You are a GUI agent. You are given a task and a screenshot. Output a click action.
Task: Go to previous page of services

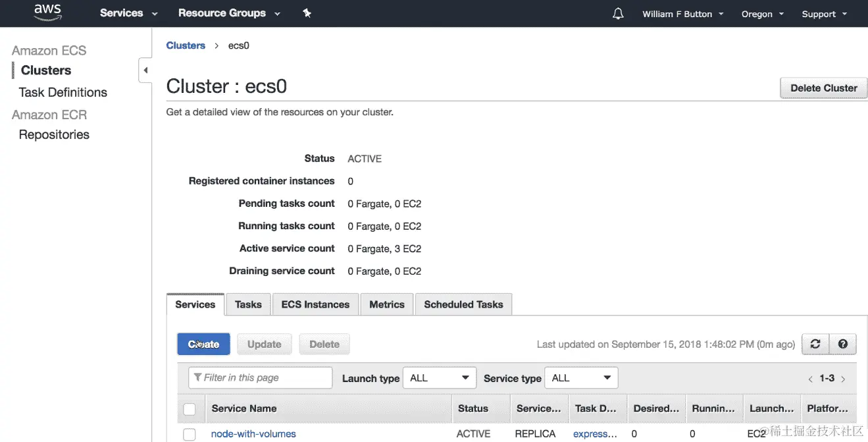tap(811, 379)
